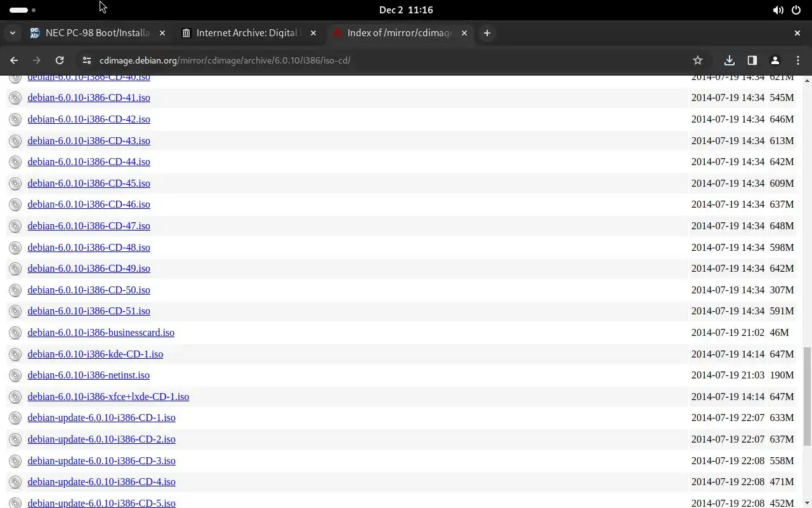This screenshot has width=812, height=508.
Task: Open the power menu icon
Action: [796, 10]
